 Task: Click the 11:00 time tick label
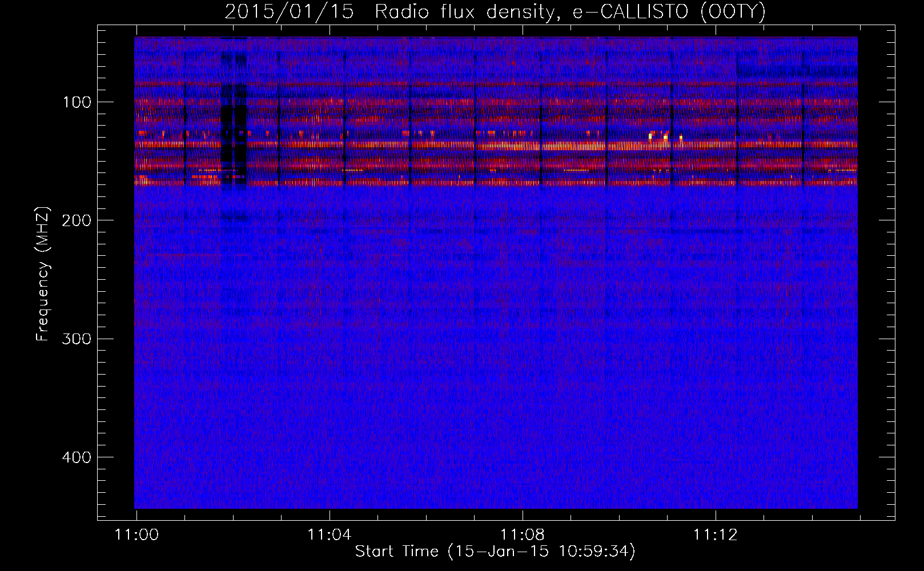(136, 535)
